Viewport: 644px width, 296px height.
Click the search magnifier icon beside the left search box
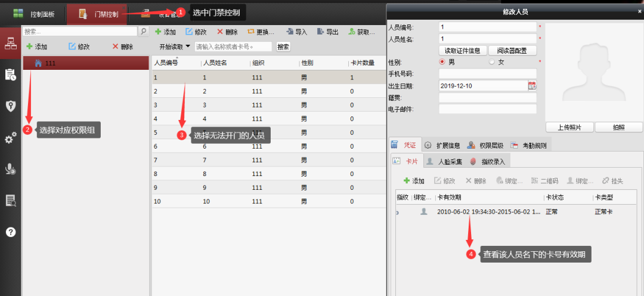point(144,31)
